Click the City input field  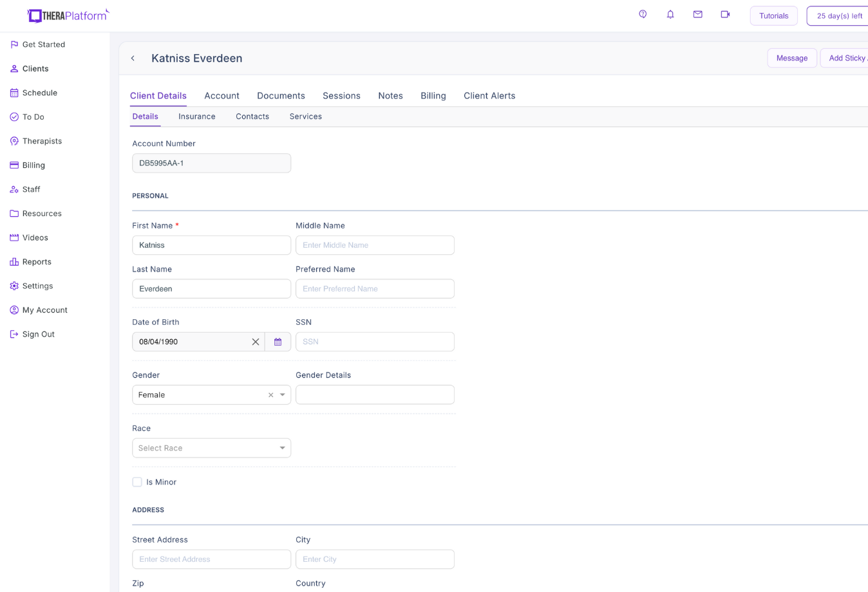[375, 559]
